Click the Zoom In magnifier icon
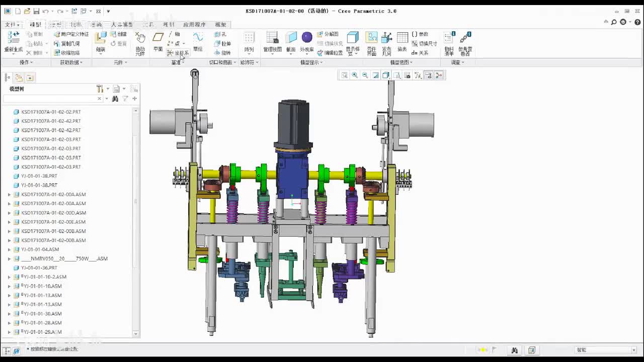 pyautogui.click(x=355, y=75)
